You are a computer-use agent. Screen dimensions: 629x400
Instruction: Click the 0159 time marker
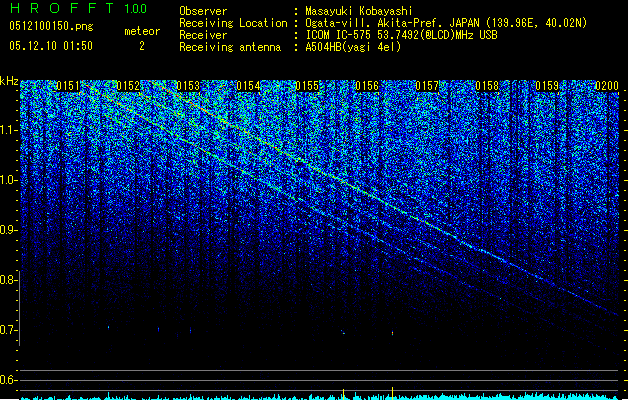coord(547,86)
